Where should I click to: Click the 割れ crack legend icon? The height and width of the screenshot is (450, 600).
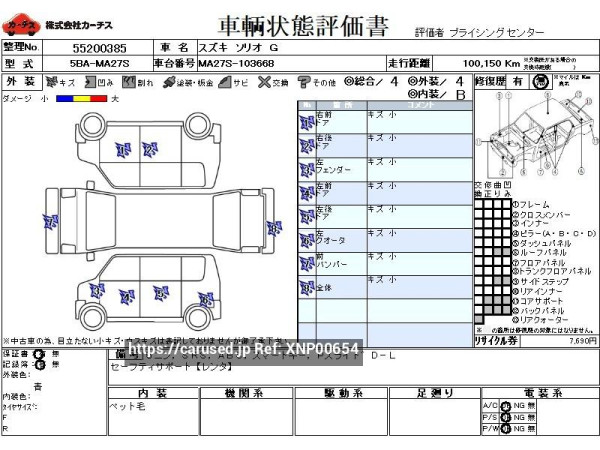click(129, 81)
